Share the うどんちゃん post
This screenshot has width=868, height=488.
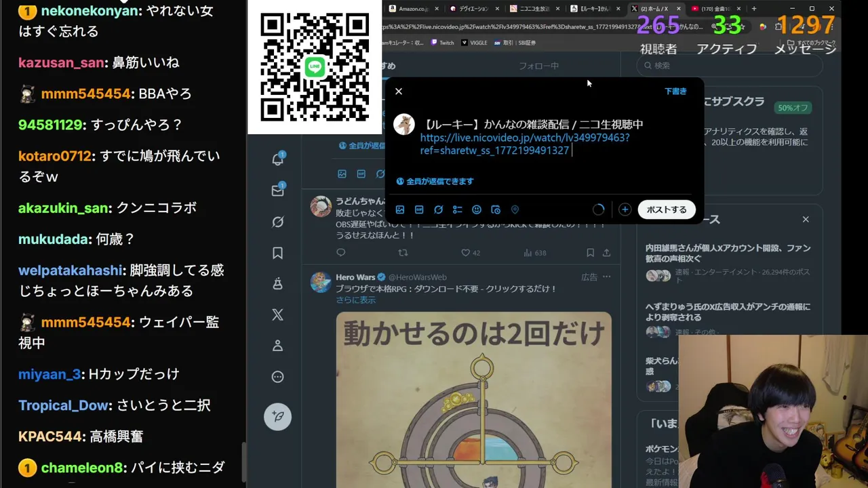[606, 253]
